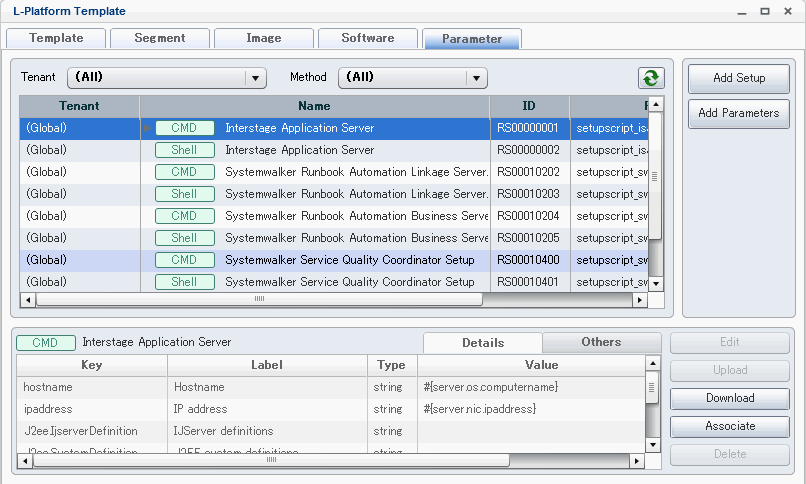
Task: Open the Method dropdown
Action: coord(412,78)
